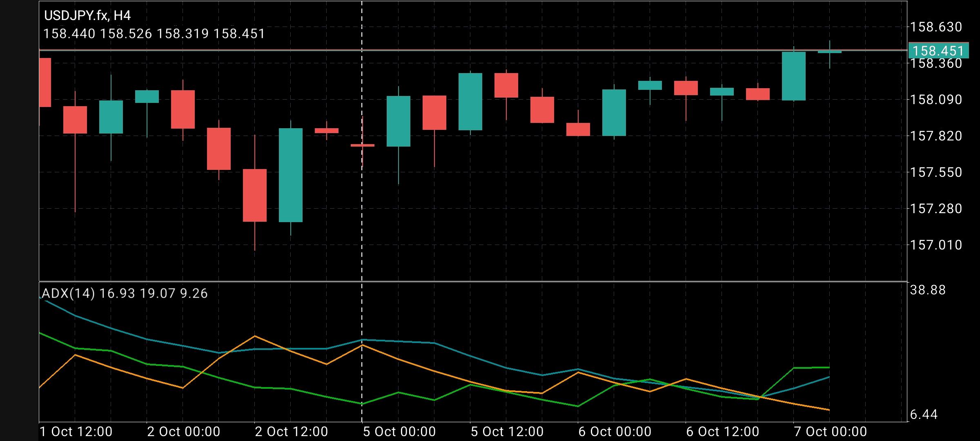Screen dimensions: 980x441
Task: Tap the ADX scale minimum 6.44
Action: [x=924, y=415]
